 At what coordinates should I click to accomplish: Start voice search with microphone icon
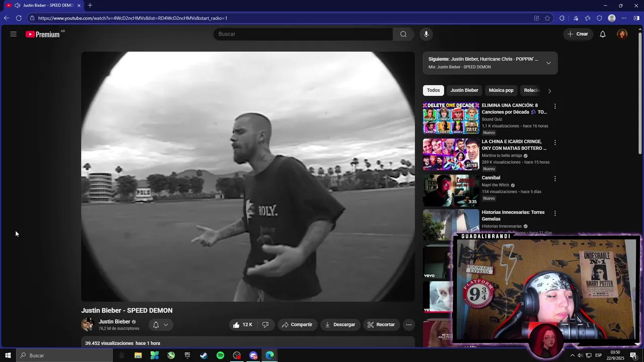(426, 34)
